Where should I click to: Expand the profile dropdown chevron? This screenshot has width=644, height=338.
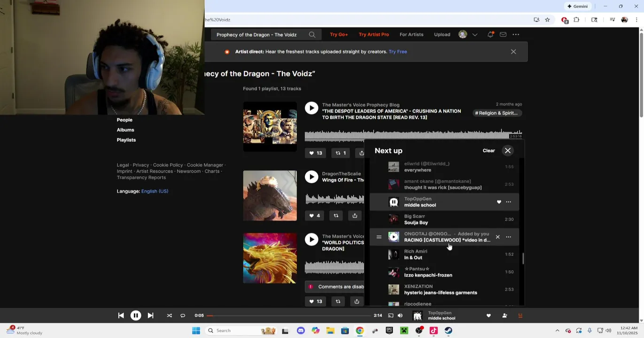click(x=475, y=34)
